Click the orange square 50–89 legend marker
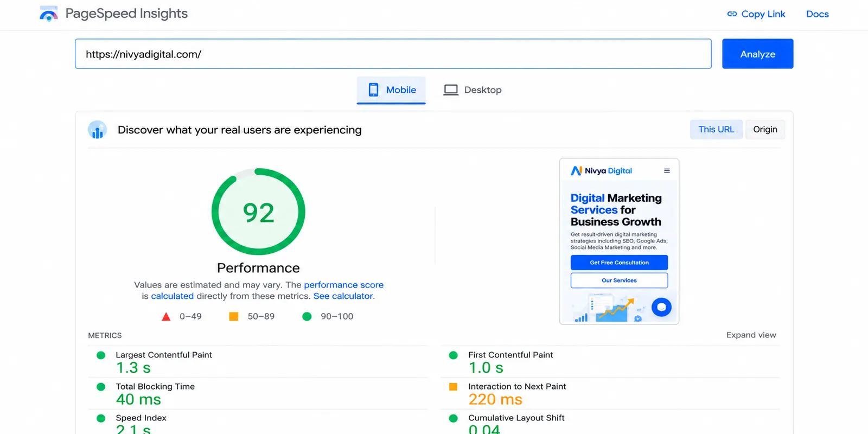The image size is (868, 434). [234, 316]
